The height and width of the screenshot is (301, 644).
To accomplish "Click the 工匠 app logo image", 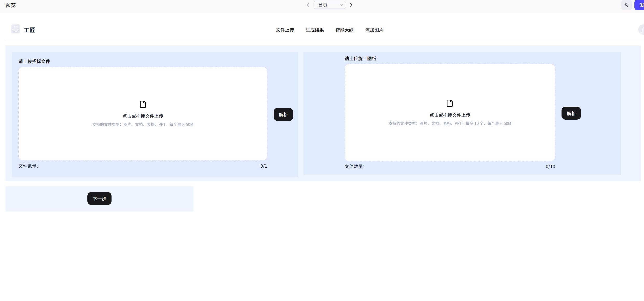I will coord(16,29).
